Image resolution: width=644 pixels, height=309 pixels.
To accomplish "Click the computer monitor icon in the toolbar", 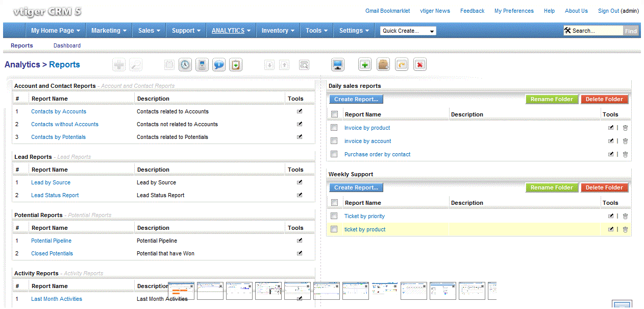I will (337, 65).
